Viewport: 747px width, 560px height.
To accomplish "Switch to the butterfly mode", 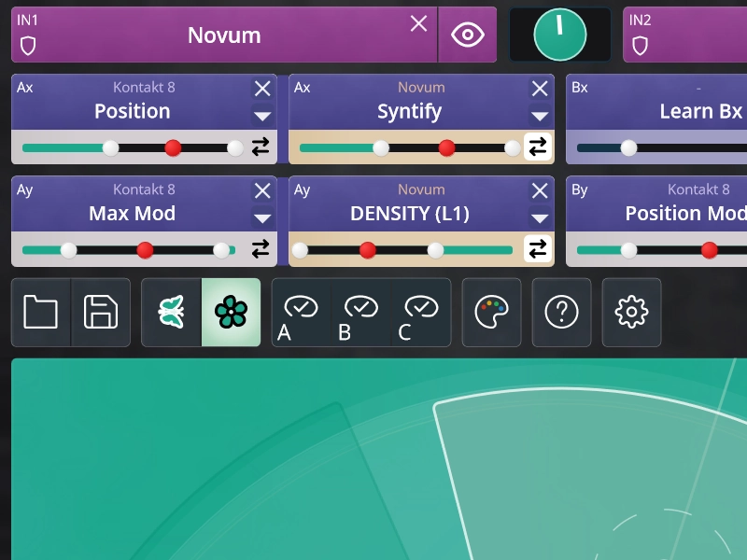I will (172, 313).
